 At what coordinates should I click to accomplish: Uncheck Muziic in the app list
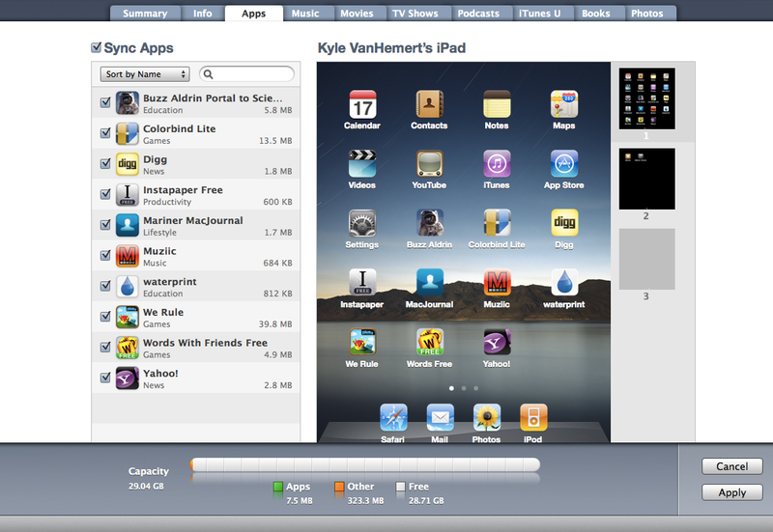pos(105,255)
